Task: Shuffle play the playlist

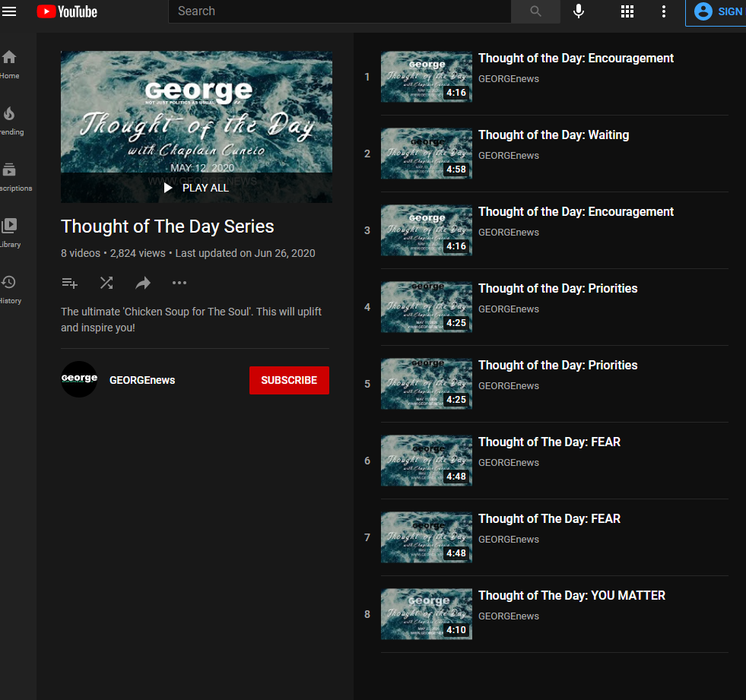Action: point(106,283)
